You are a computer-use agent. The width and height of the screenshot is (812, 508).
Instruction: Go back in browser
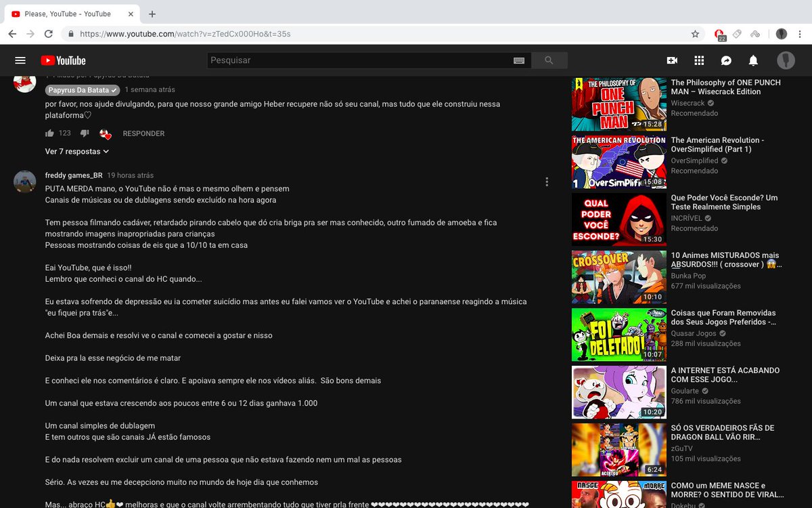(x=12, y=33)
